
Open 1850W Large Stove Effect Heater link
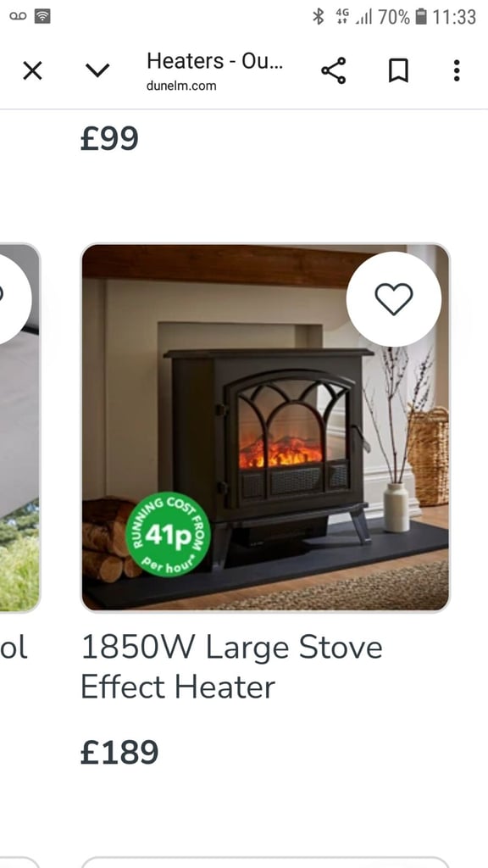(231, 667)
